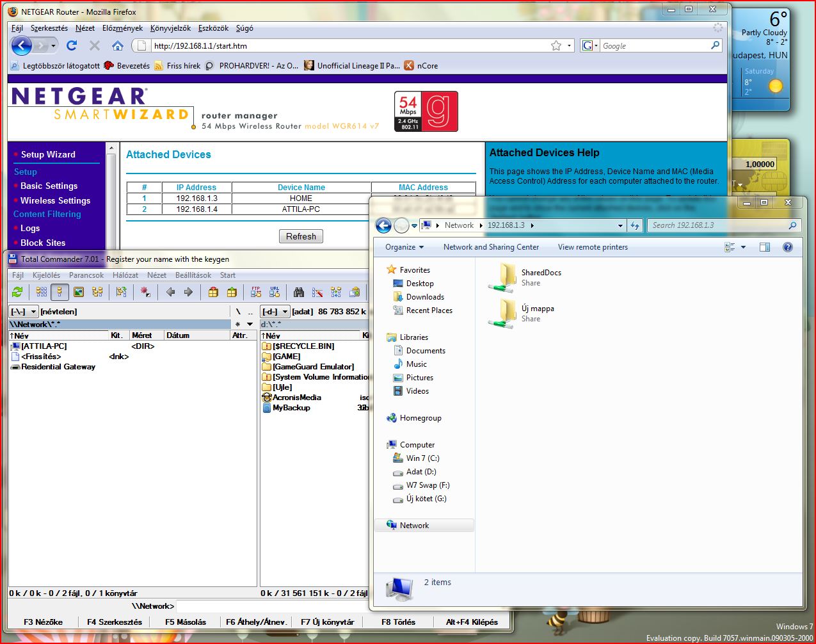Open Find files binoculars icon
This screenshot has height=644, width=816.
click(x=299, y=292)
